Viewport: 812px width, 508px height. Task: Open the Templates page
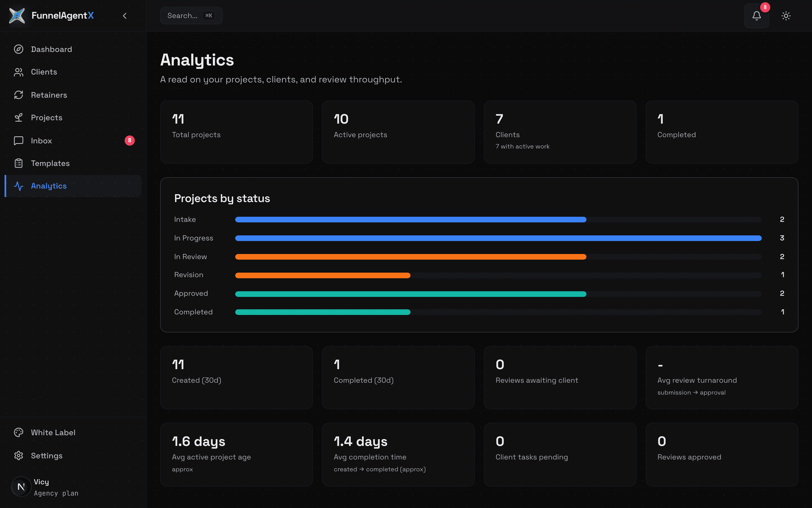(x=73, y=163)
